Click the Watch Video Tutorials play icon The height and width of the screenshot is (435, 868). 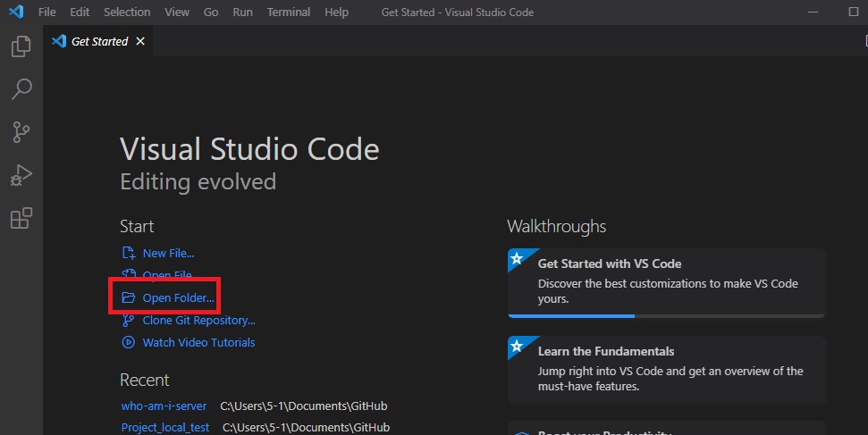tap(128, 342)
